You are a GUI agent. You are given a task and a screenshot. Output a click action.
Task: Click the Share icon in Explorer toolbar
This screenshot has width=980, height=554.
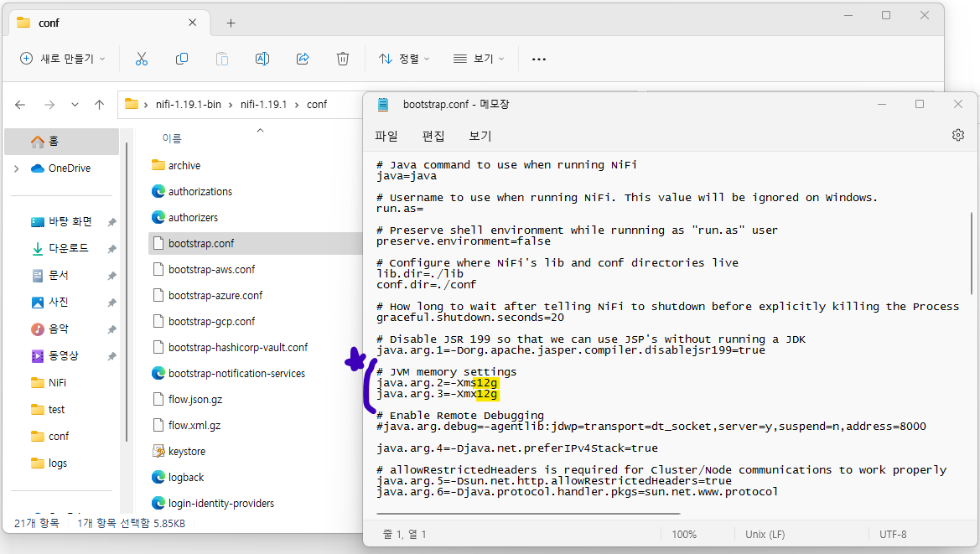tap(303, 59)
